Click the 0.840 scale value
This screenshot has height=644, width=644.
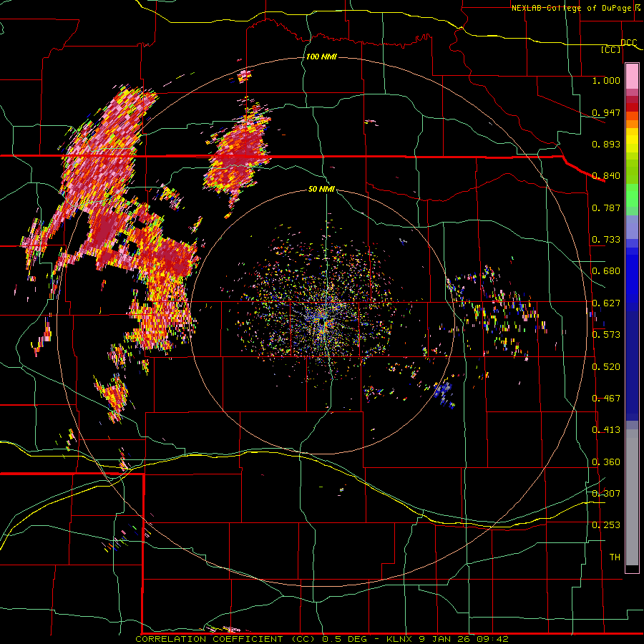tap(606, 175)
